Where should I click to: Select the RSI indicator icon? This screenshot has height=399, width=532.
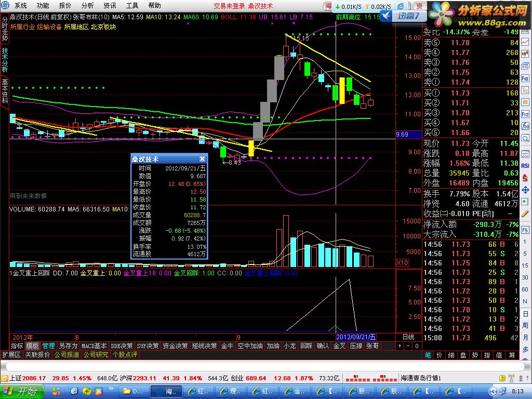(525, 166)
